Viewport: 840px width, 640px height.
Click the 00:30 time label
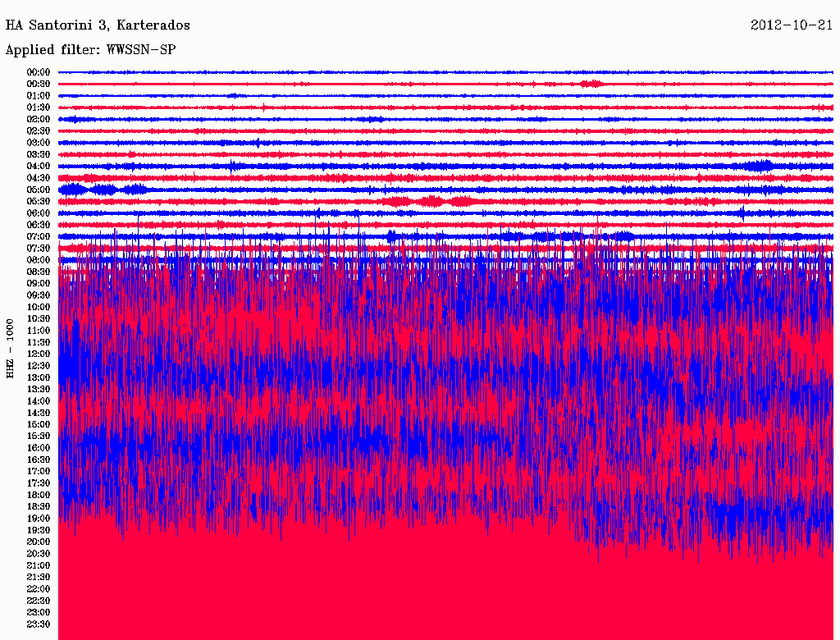(39, 84)
